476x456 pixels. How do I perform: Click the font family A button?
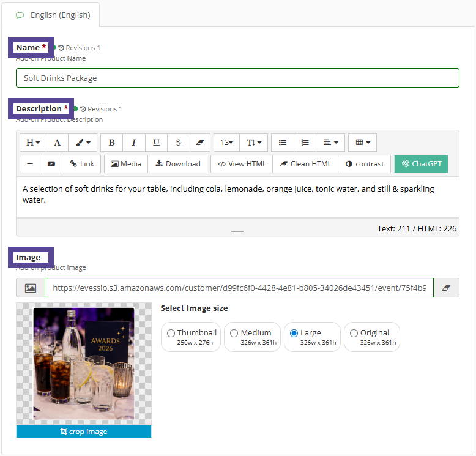coord(57,143)
